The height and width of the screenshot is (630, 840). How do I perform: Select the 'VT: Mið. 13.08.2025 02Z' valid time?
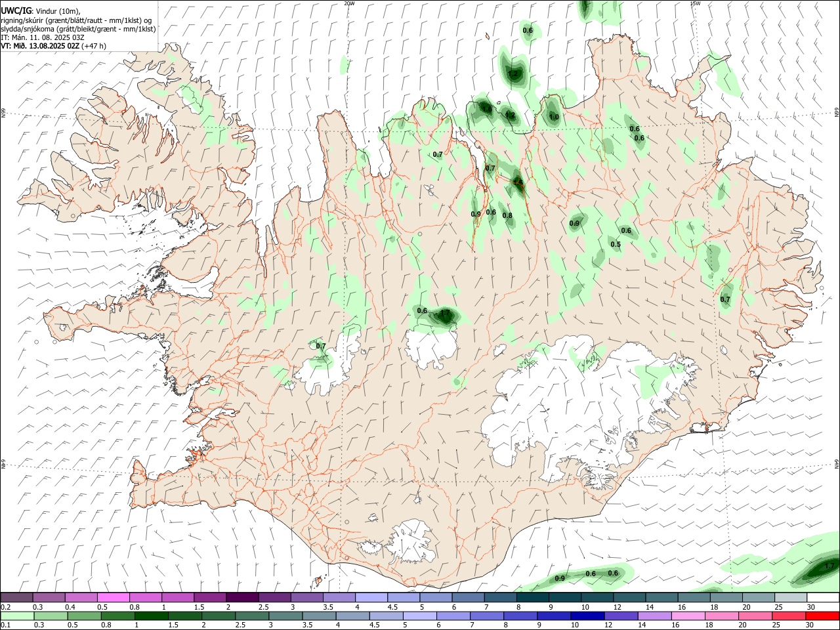40,46
